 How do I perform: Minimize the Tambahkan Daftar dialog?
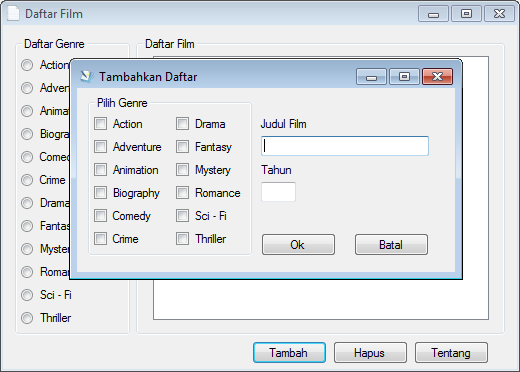(371, 77)
